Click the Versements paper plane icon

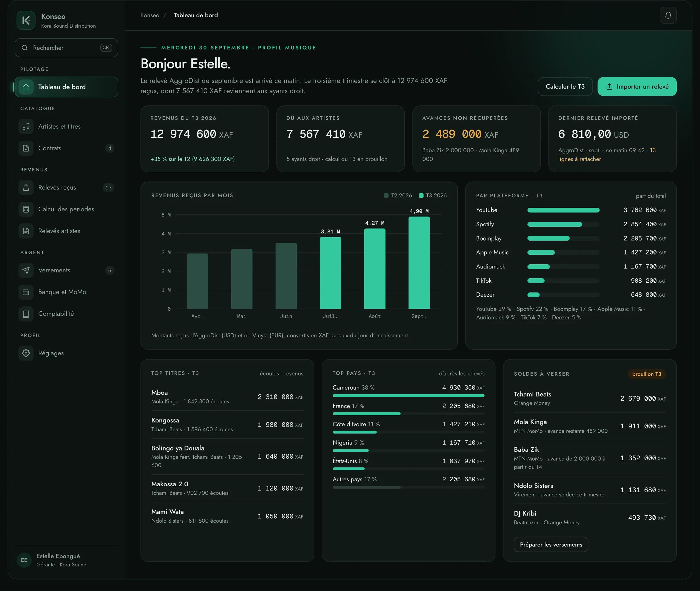coord(26,270)
